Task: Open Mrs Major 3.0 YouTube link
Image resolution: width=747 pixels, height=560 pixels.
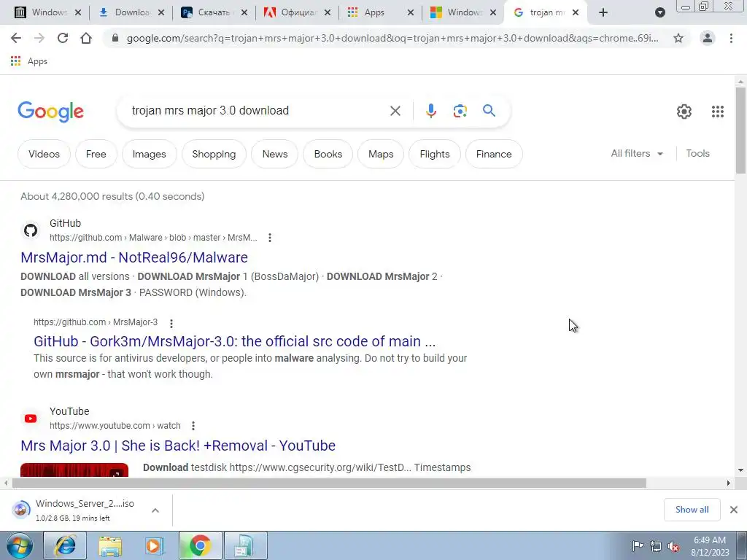Action: [178, 446]
